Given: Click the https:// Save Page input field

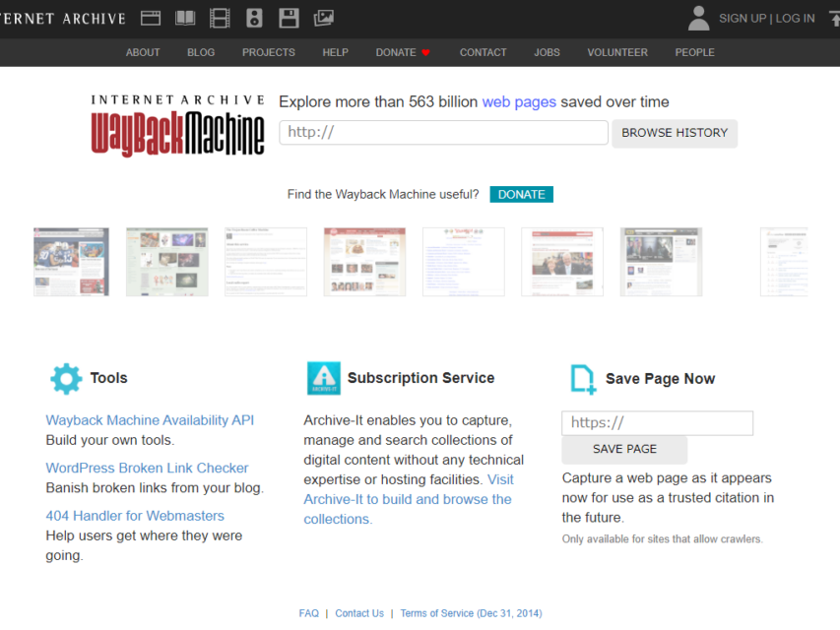Looking at the screenshot, I should [x=657, y=423].
